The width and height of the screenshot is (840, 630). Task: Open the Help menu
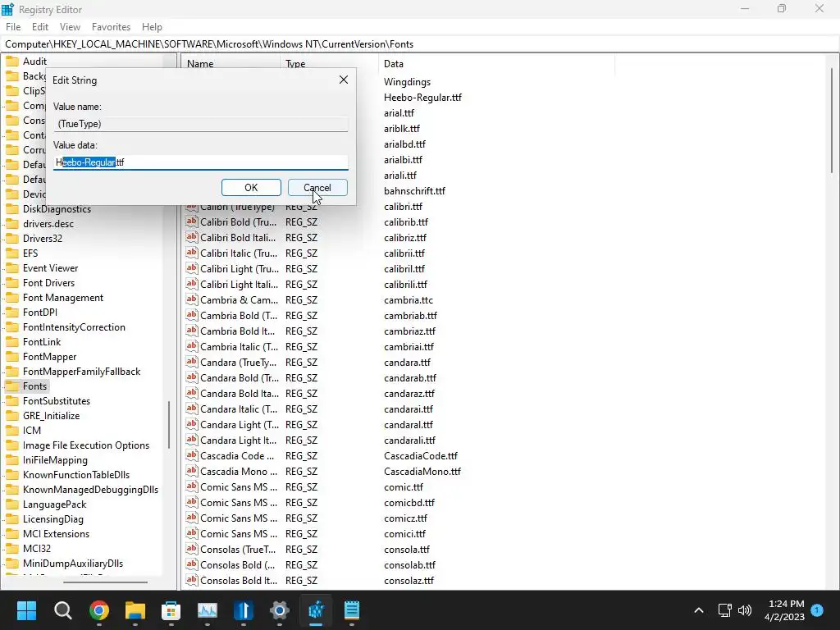tap(152, 27)
